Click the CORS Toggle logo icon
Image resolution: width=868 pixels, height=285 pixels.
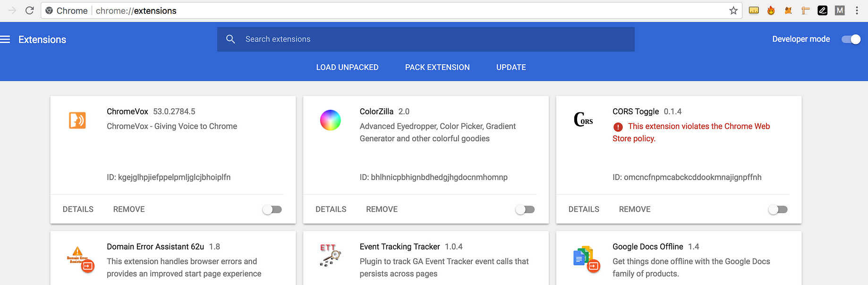click(x=583, y=120)
